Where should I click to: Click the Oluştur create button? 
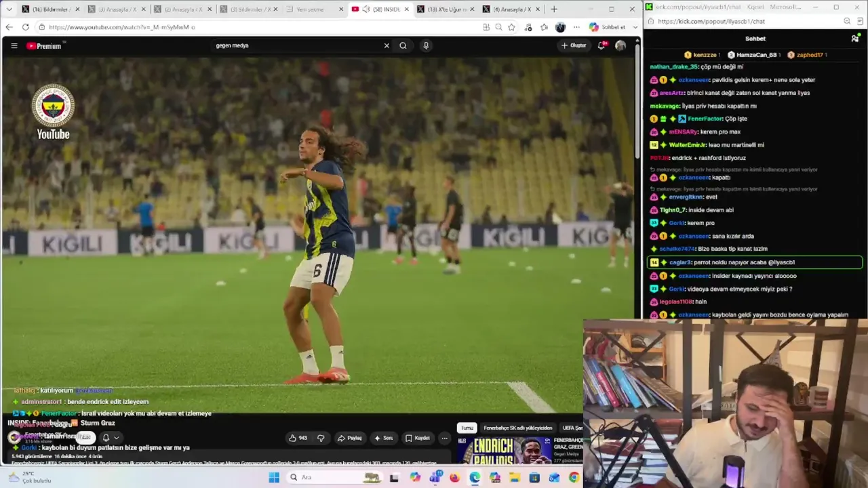click(x=574, y=45)
